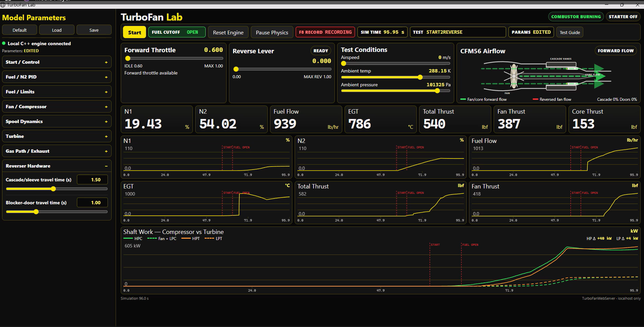This screenshot has width=644, height=327.
Task: Click the Blocker-door travel time value field
Action: click(92, 203)
